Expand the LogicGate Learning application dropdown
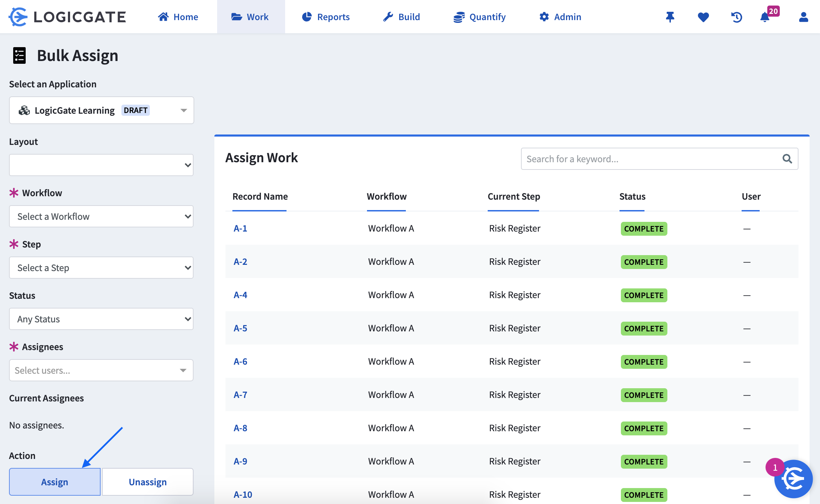This screenshot has width=820, height=504. point(101,110)
